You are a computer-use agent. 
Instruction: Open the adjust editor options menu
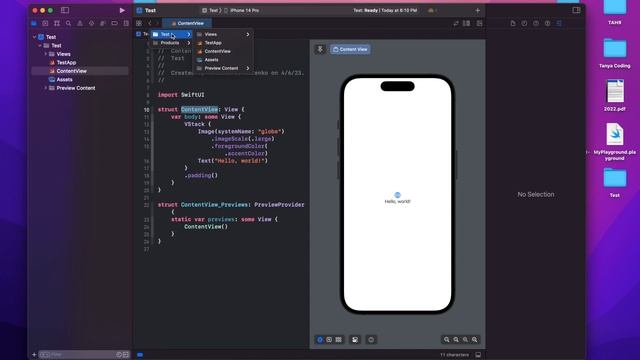[467, 24]
